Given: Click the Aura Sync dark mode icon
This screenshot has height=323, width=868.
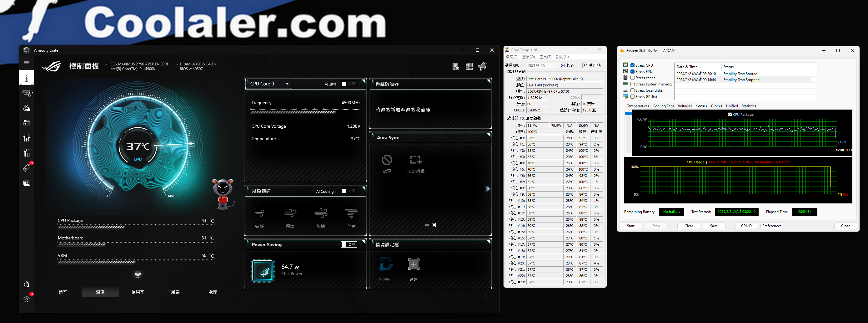Looking at the screenshot, I should click(x=387, y=160).
